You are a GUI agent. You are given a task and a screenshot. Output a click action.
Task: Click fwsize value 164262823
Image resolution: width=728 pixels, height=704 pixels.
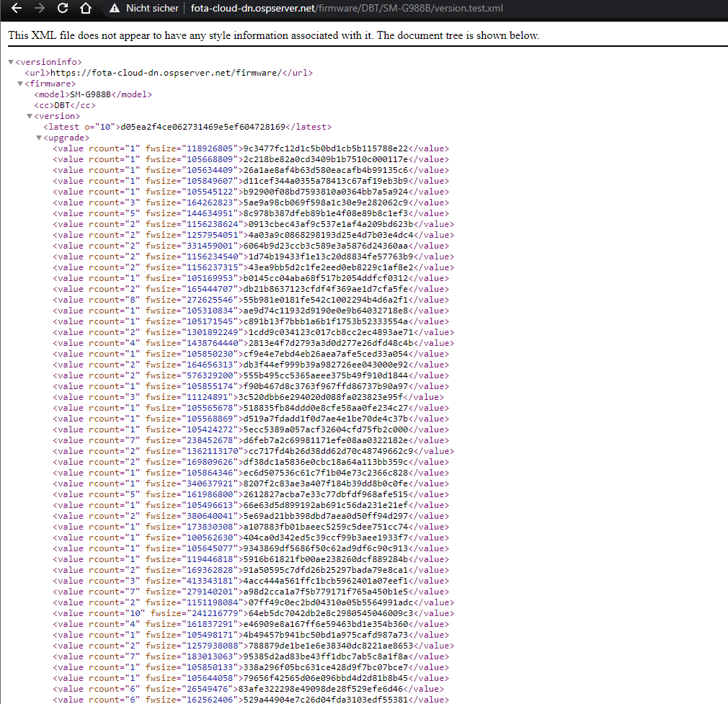[x=210, y=202]
